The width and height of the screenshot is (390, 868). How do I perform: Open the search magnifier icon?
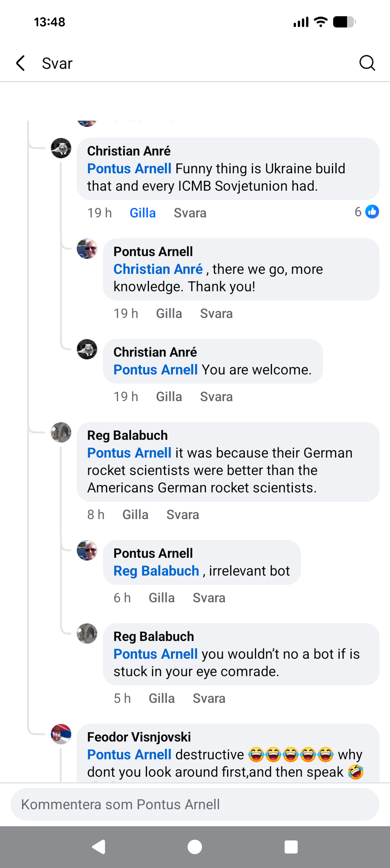(x=367, y=63)
